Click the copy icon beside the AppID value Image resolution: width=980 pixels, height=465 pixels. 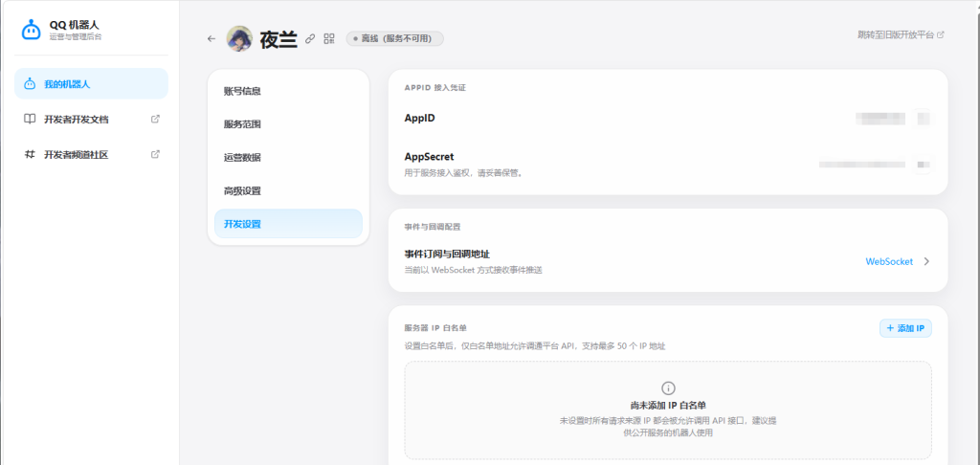(x=923, y=118)
